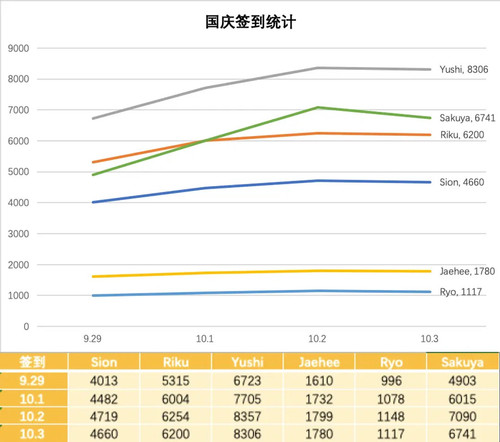Select the Yushi 10.3 cell 8306
The width and height of the screenshot is (500, 442).
(x=247, y=434)
